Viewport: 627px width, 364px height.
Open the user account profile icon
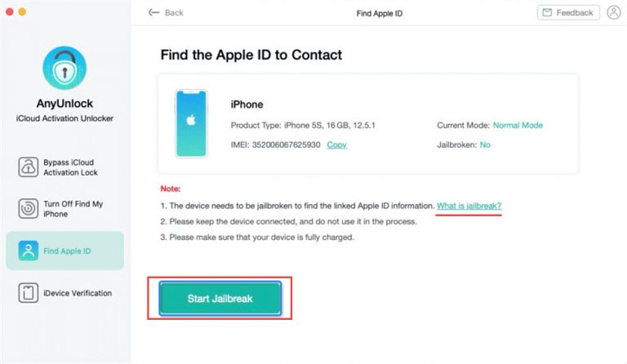pyautogui.click(x=613, y=12)
